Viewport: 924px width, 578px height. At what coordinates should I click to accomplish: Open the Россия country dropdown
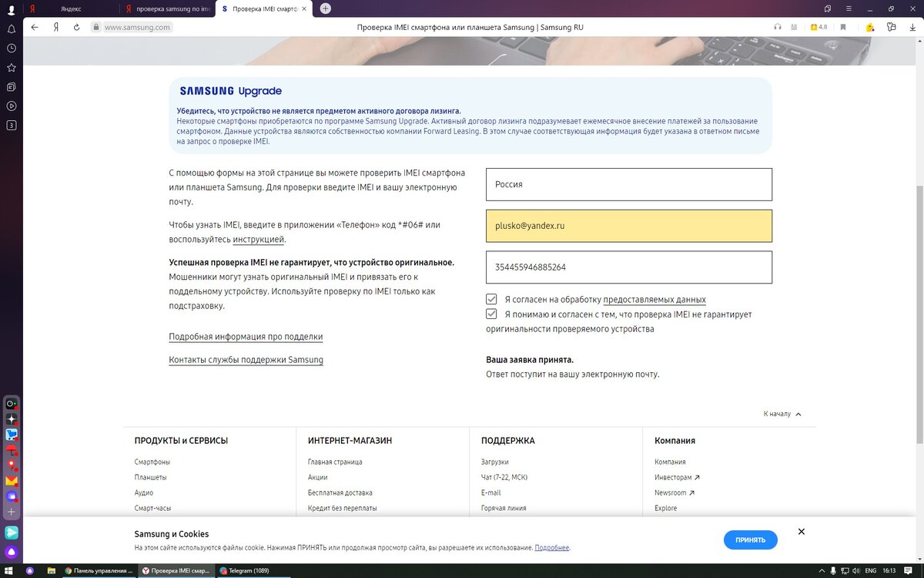[629, 185]
